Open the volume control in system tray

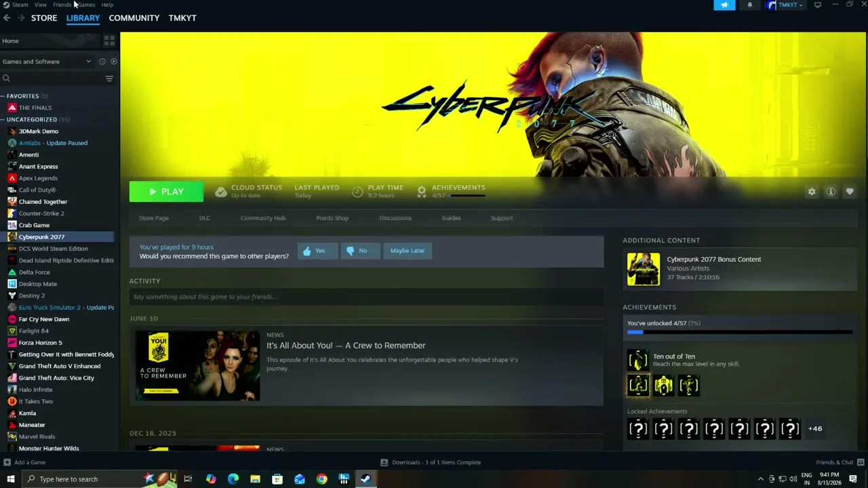[x=793, y=479]
